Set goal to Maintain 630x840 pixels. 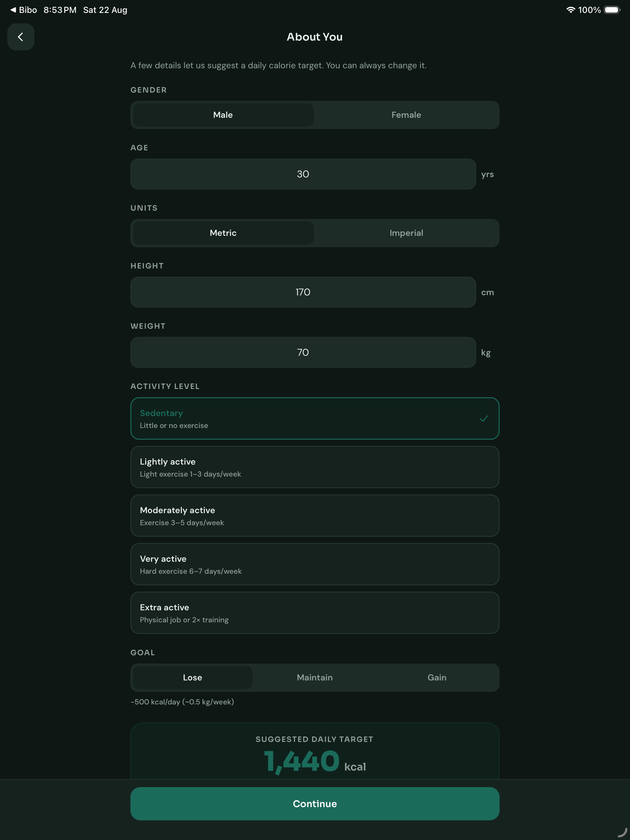[x=315, y=677]
